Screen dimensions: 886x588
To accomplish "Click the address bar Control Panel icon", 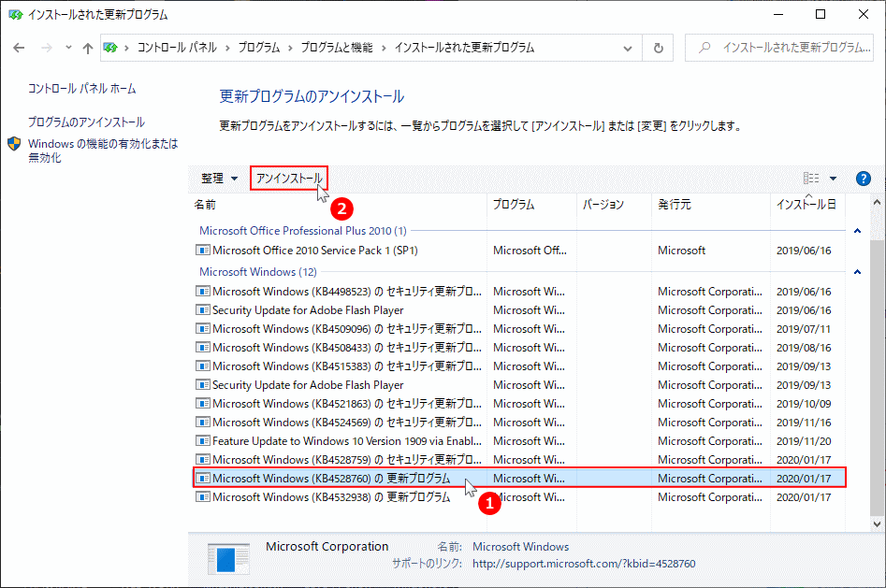I will pyautogui.click(x=110, y=48).
